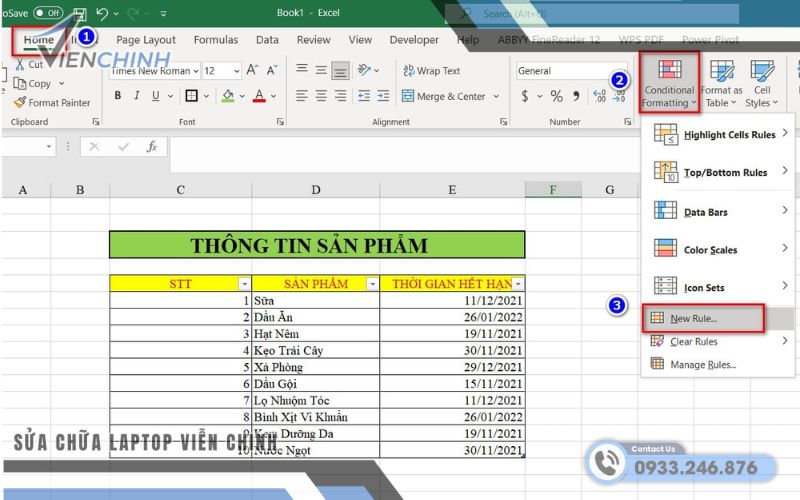Decrease indent icon
800x500 pixels.
(x=364, y=95)
